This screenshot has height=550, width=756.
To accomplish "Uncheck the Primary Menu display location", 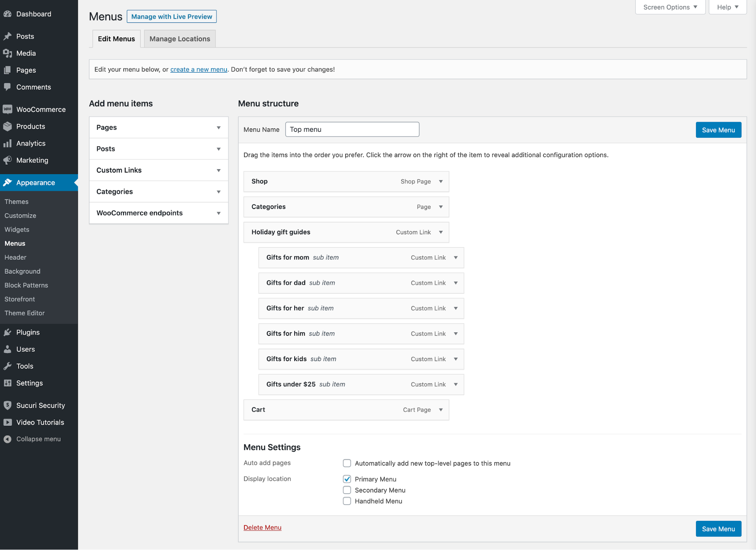I will coord(347,479).
